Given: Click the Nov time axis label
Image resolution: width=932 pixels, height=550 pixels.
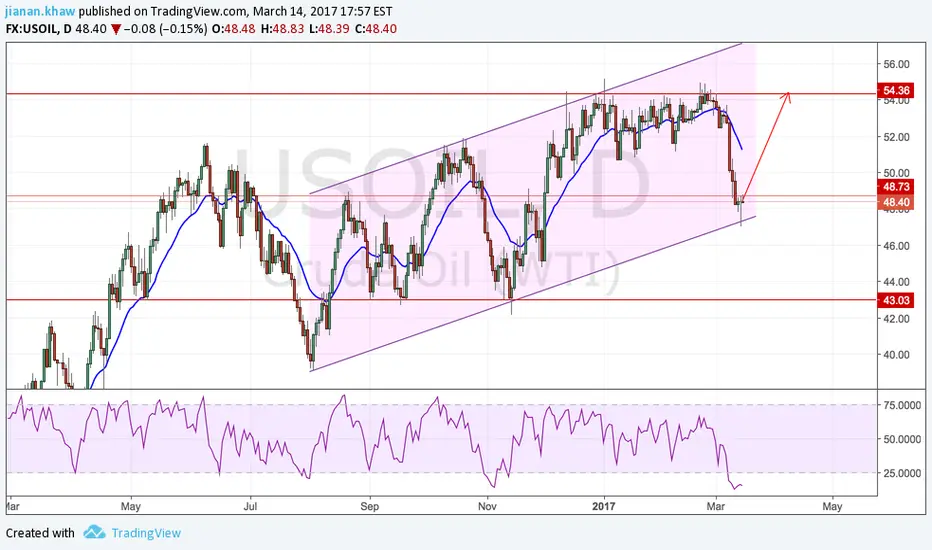Looking at the screenshot, I should tap(487, 507).
